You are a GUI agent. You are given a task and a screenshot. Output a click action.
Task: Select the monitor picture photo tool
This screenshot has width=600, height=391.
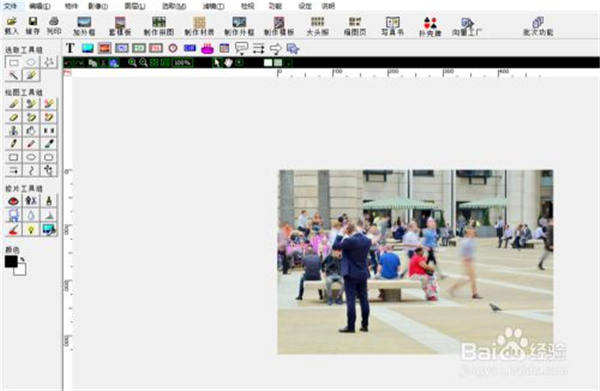(49, 230)
